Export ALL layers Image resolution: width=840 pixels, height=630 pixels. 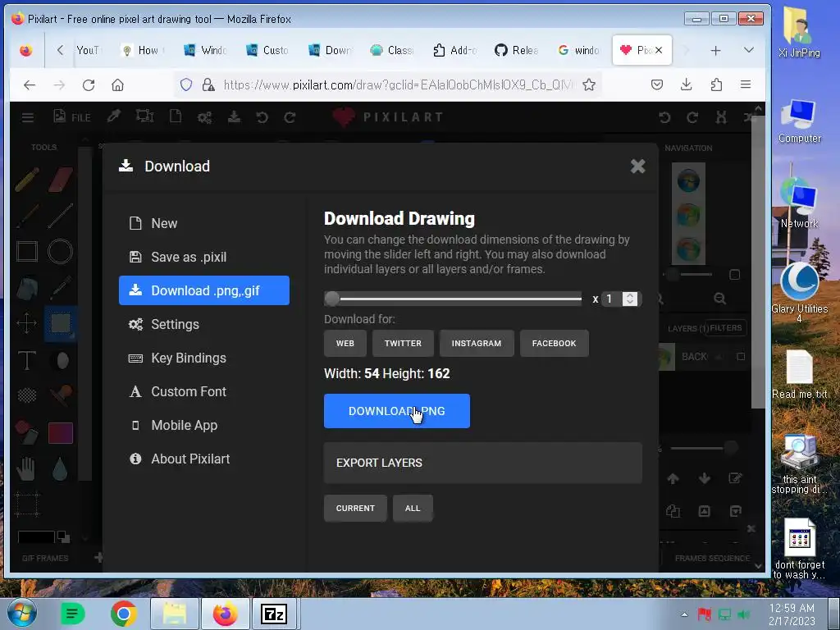(413, 508)
